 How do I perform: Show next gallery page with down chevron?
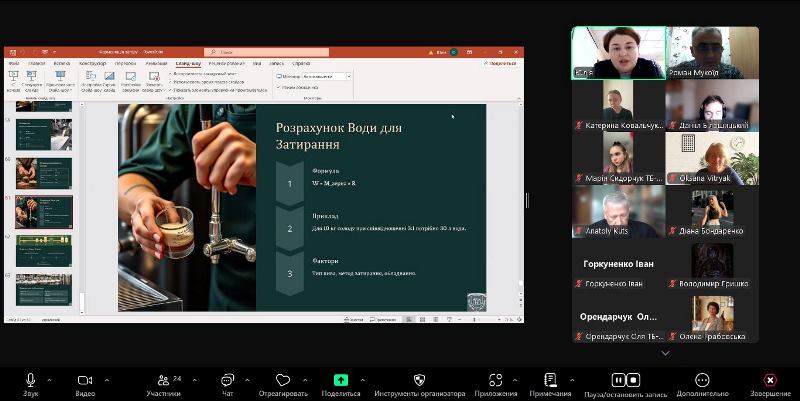click(x=665, y=353)
